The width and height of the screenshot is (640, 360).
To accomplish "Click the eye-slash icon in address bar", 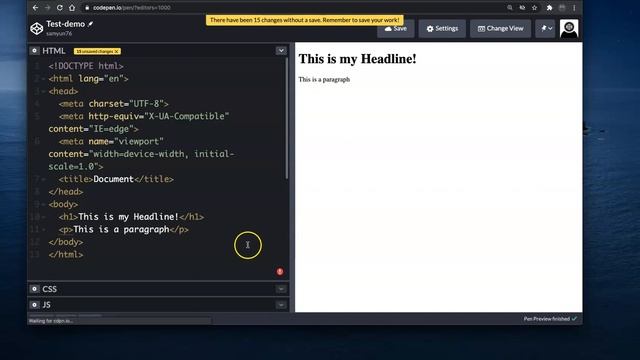I will 522,7.
